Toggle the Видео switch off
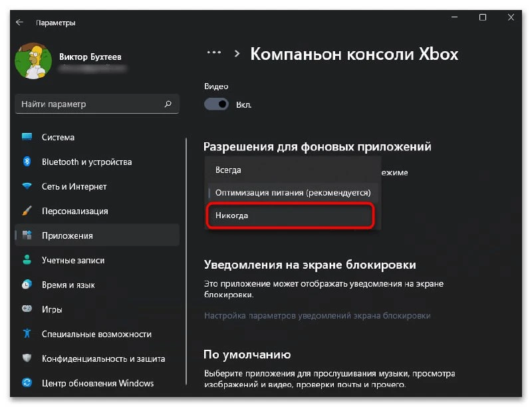 [216, 104]
